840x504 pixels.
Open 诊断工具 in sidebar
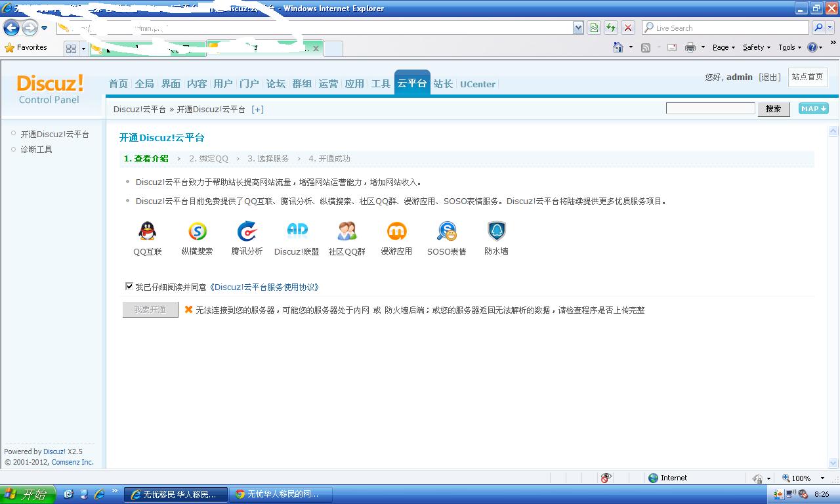pyautogui.click(x=36, y=149)
